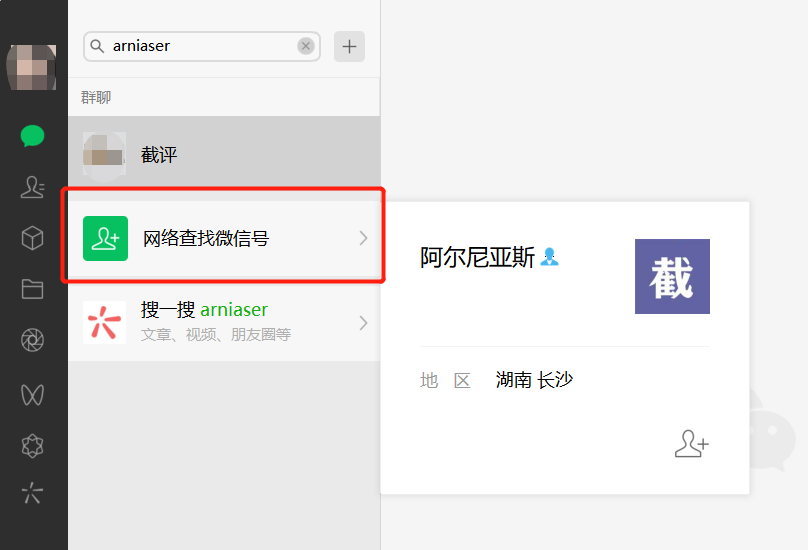Viewport: 808px width, 550px height.
Task: Focus the search box containing arniaser
Action: 202,46
